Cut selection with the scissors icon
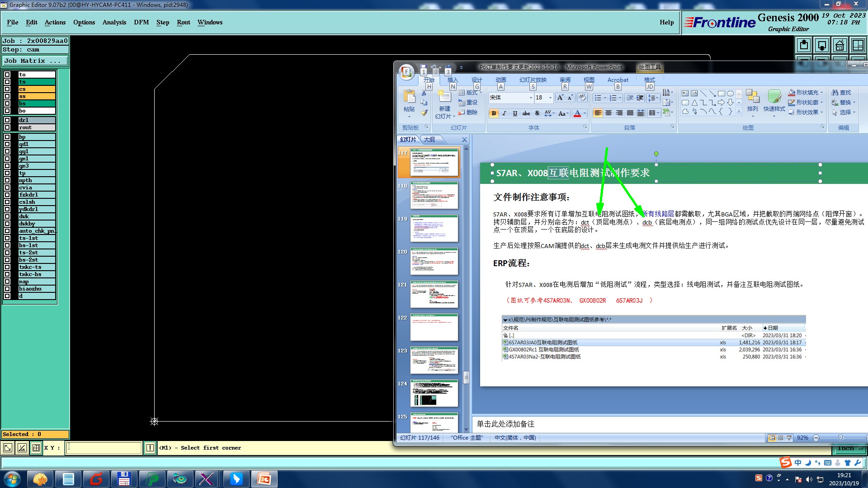This screenshot has height=488, width=868. click(x=424, y=93)
